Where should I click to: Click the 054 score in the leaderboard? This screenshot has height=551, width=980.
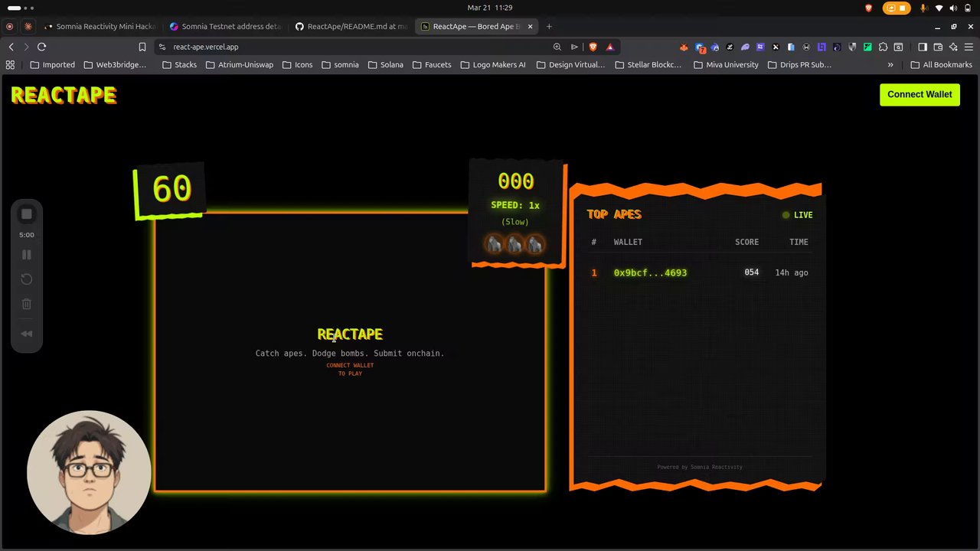(751, 272)
